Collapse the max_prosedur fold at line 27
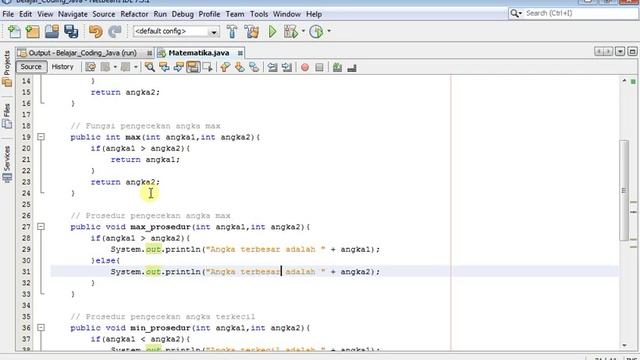Screen dimensions: 640x360 [41, 227]
